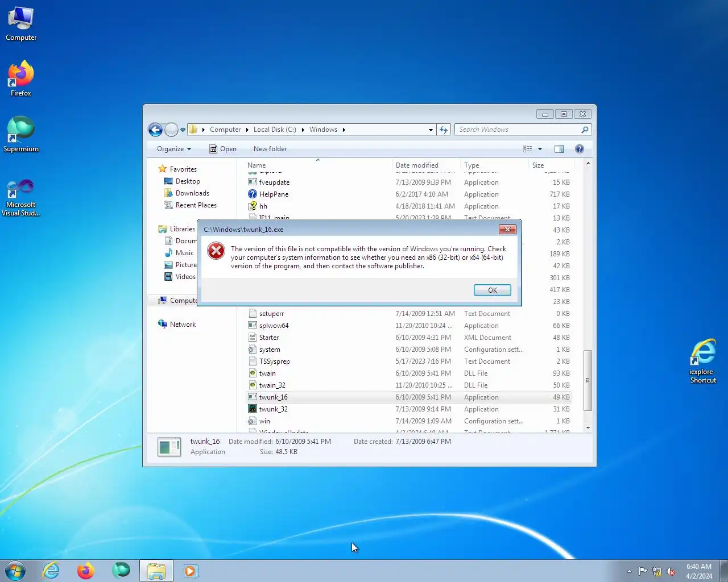Click the Windows breadcrumb segment
Screen dimensions: 728x582
(x=323, y=130)
